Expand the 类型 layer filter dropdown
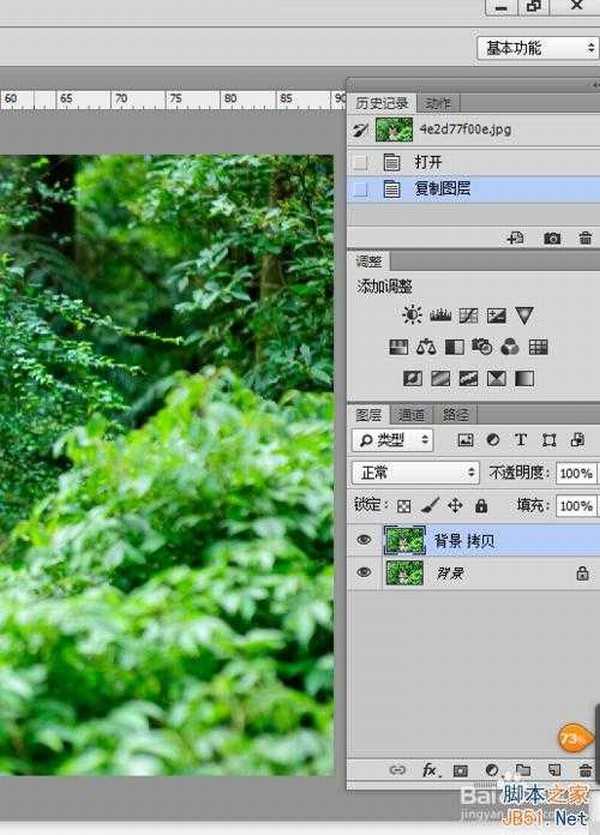The width and height of the screenshot is (600, 835). coord(393,440)
